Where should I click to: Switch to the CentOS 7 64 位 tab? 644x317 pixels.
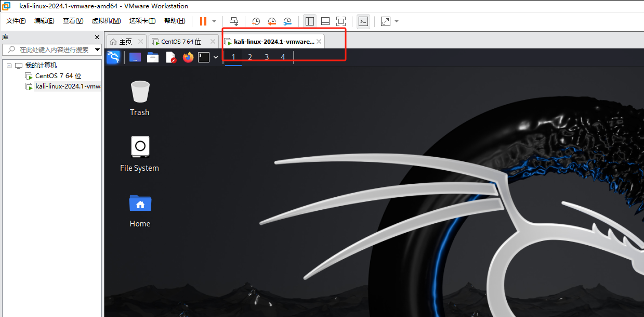tap(181, 42)
